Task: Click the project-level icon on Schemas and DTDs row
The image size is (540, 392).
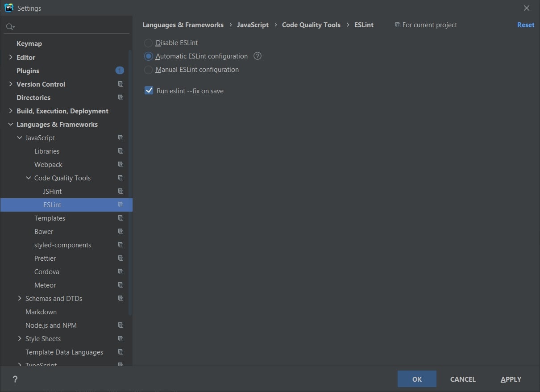Action: tap(120, 298)
